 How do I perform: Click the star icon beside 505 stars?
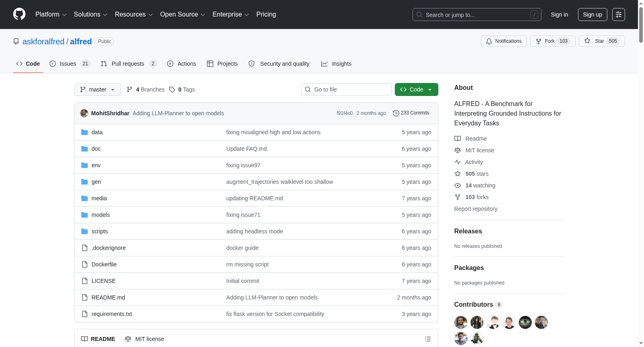coord(458,174)
